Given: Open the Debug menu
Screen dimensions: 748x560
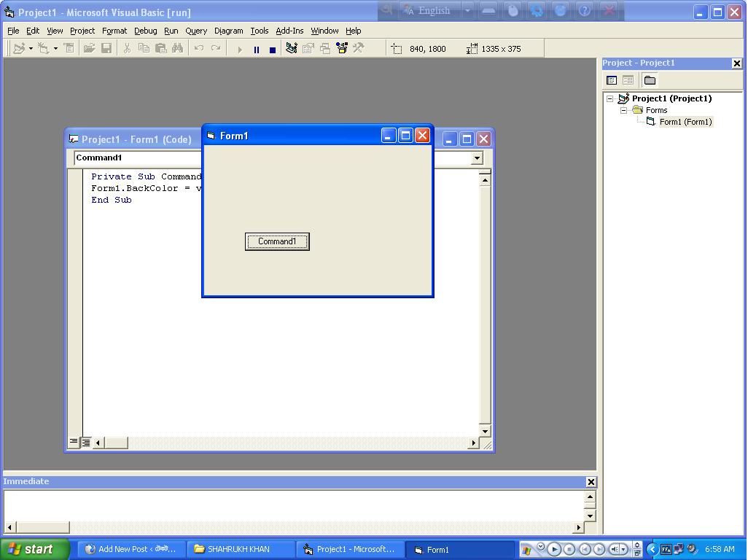Looking at the screenshot, I should [146, 31].
